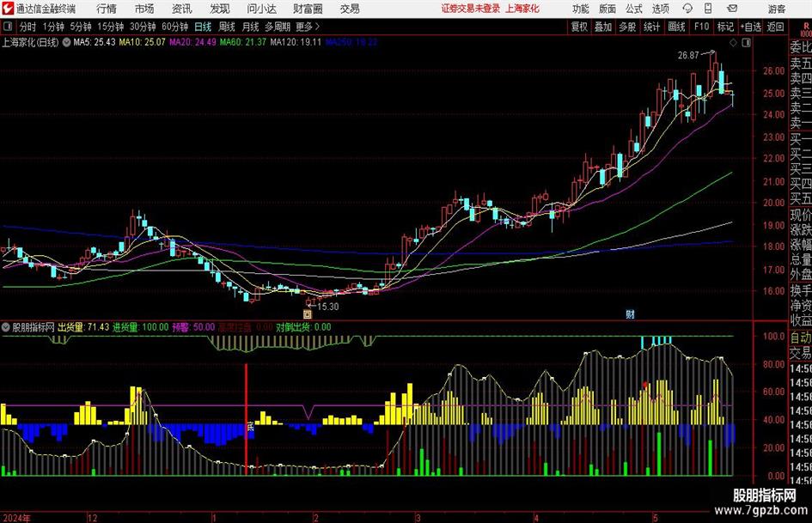Switch to 分时 chart tab
The image size is (812, 523).
[x=28, y=27]
